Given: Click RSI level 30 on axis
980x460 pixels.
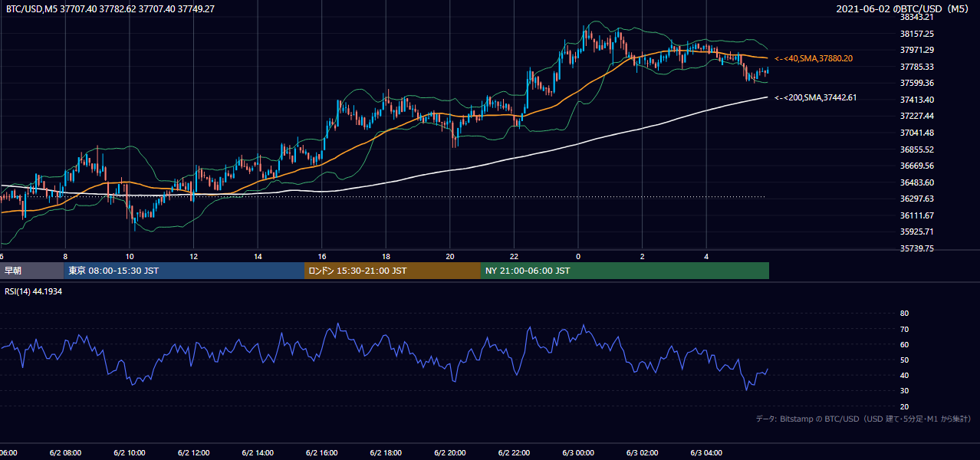Looking at the screenshot, I should tap(904, 391).
